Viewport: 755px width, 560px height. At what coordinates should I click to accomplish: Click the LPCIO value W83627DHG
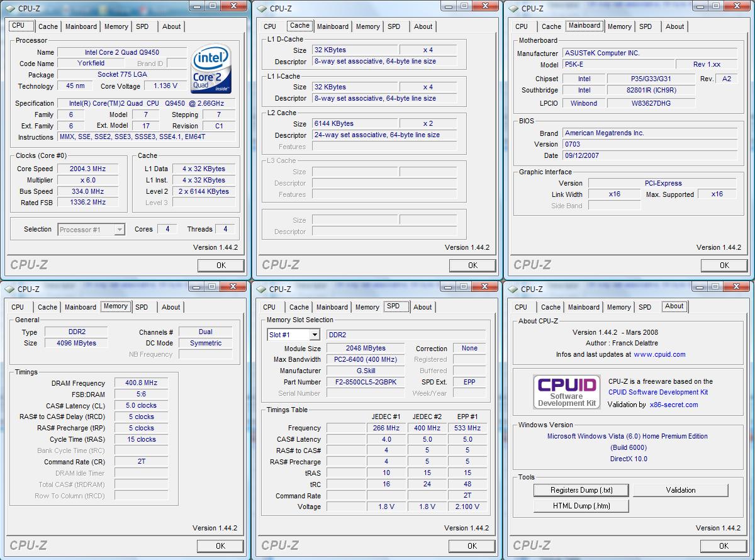tap(651, 103)
